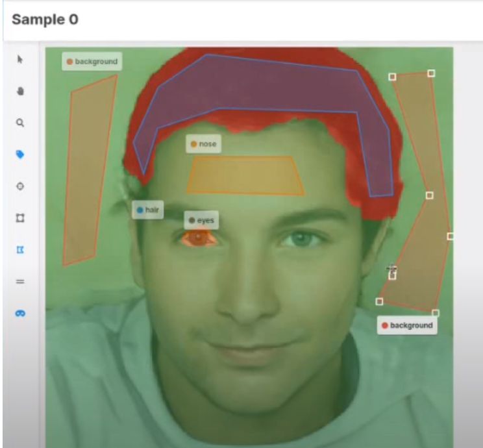
Task: Click the orange nose polygon region
Action: tap(245, 175)
